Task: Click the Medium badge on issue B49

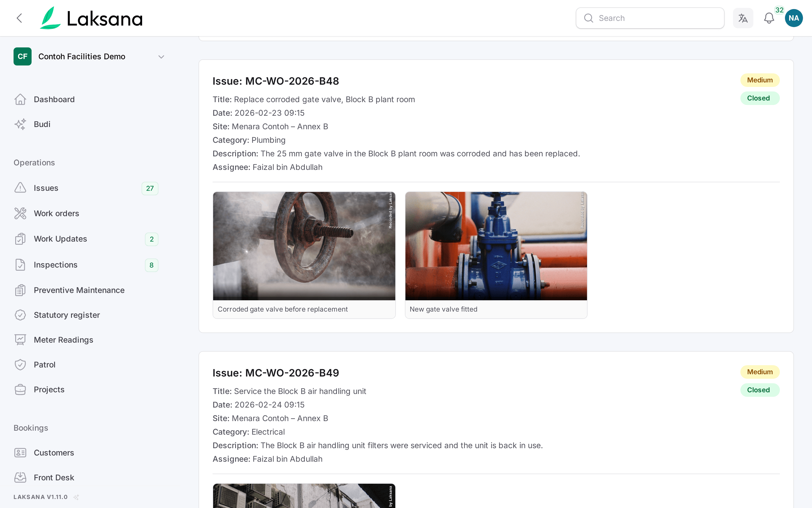Action: pyautogui.click(x=760, y=372)
